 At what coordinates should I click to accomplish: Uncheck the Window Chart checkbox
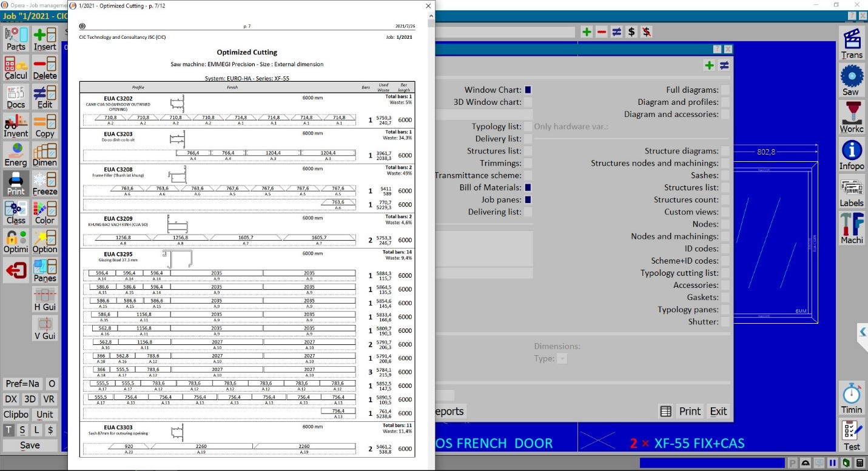(x=528, y=90)
